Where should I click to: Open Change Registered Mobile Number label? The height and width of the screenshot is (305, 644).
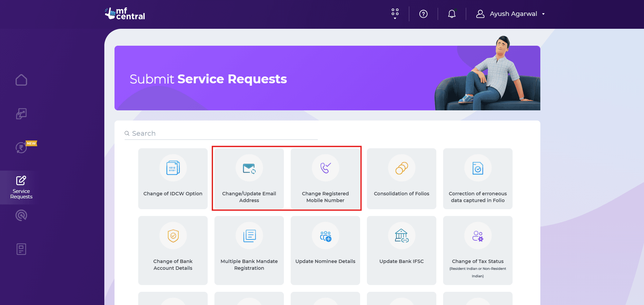[325, 197]
